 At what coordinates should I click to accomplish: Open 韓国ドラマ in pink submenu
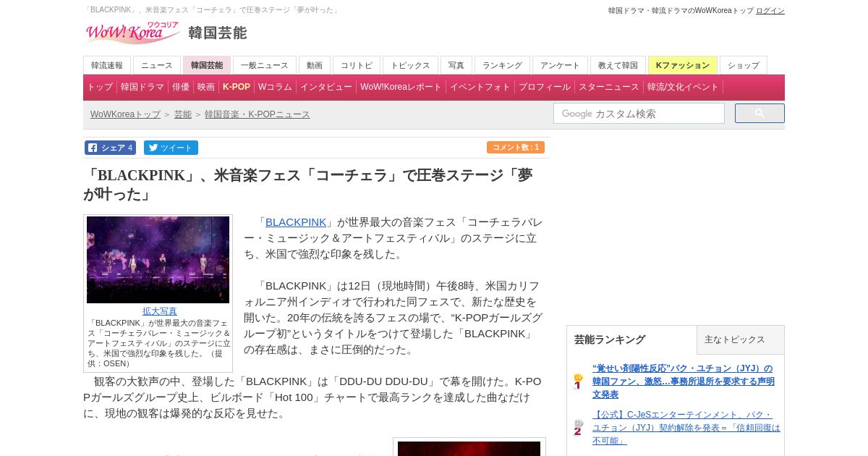click(142, 87)
